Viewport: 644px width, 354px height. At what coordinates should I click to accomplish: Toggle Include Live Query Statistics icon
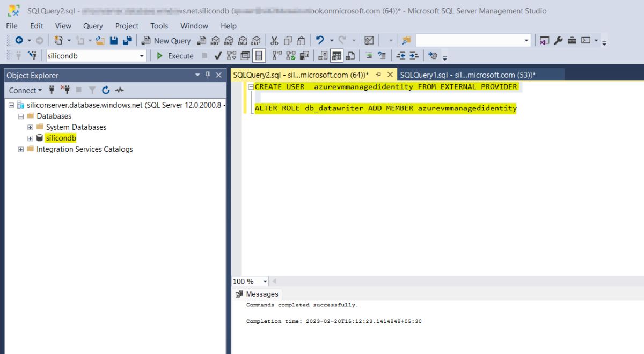[x=291, y=55]
